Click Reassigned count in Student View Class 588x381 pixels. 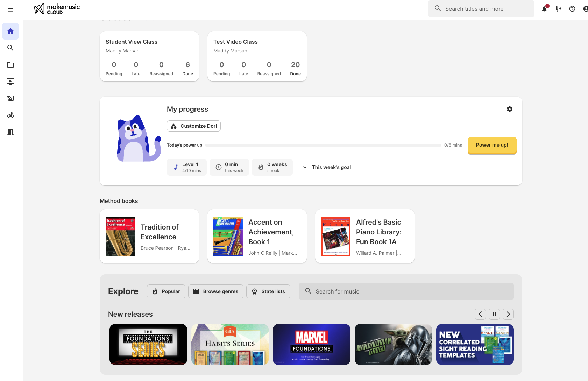161,68
